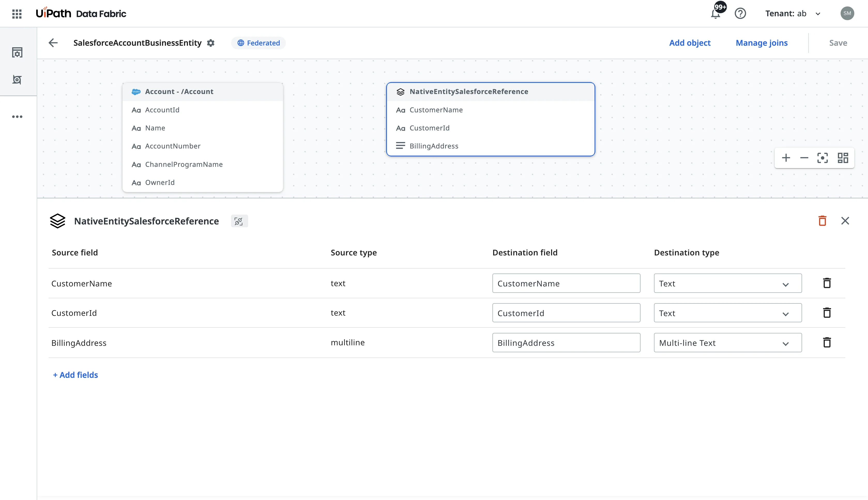
Task: Close the details panel with X
Action: pyautogui.click(x=845, y=221)
